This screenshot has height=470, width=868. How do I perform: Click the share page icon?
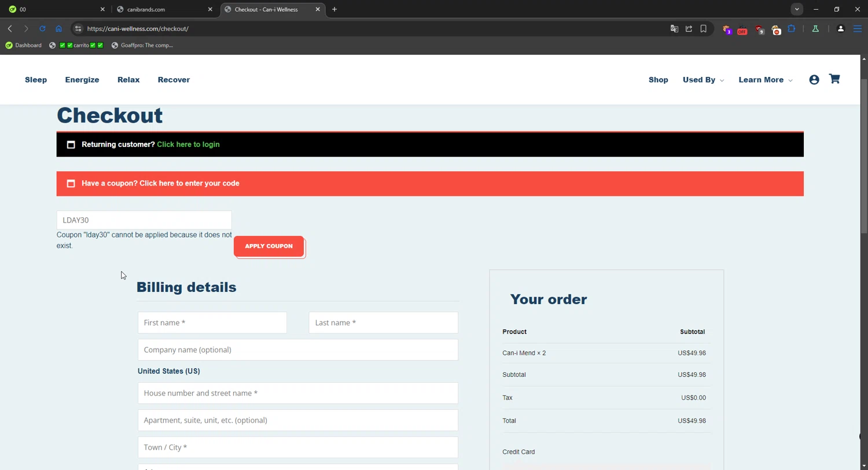[x=689, y=28]
